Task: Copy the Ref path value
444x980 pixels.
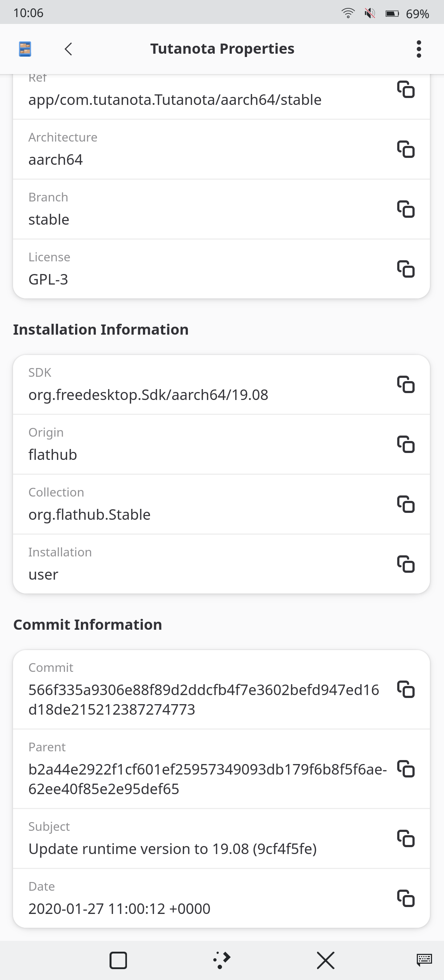Action: tap(406, 89)
